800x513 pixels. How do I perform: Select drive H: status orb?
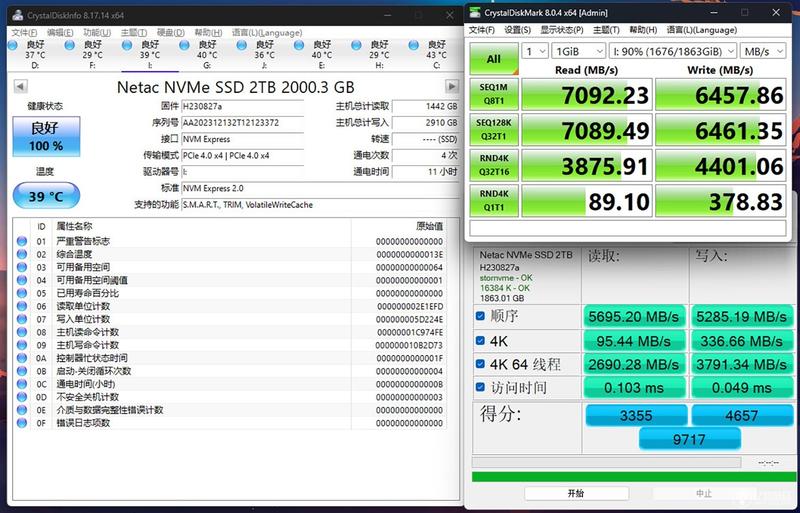point(356,45)
